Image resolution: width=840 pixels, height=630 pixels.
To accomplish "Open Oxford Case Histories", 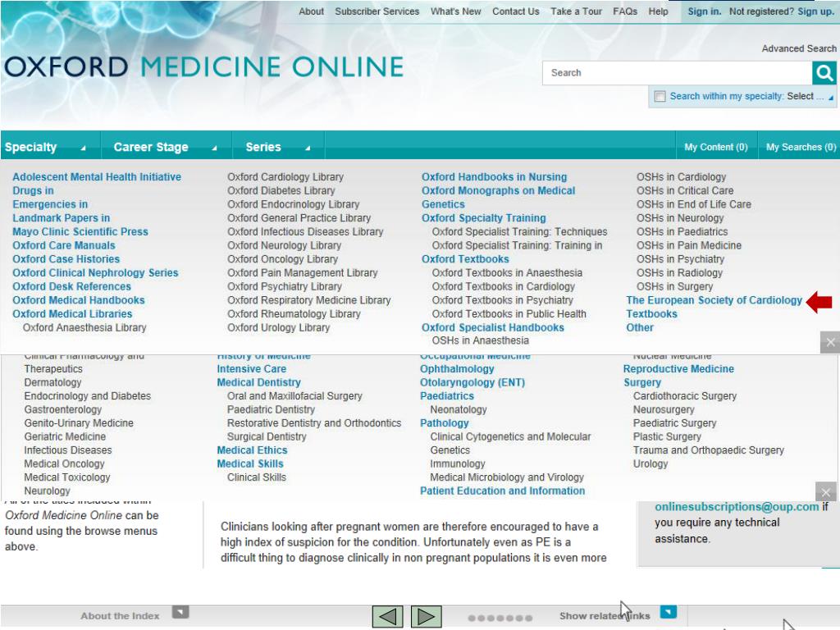I will [x=66, y=259].
